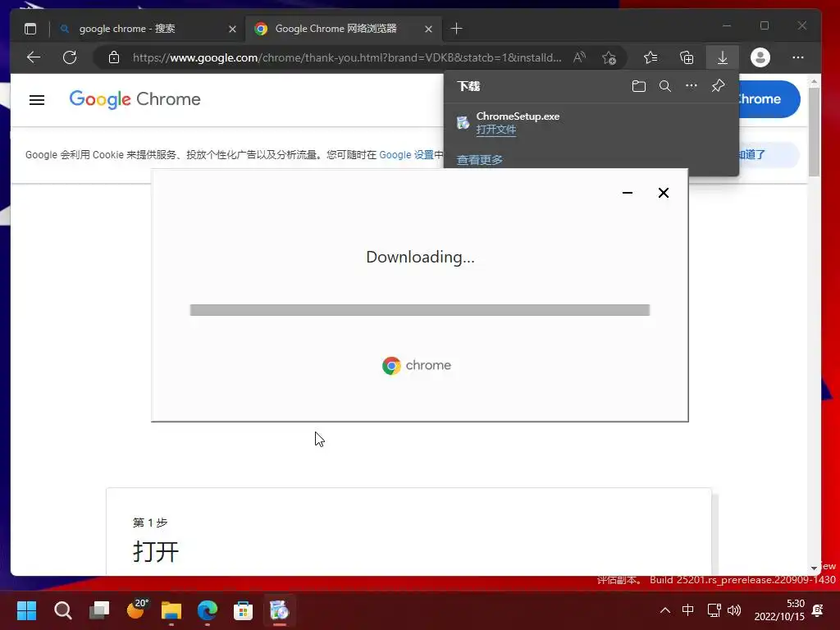The width and height of the screenshot is (840, 630).
Task: Open the Edge tab actions menu icon
Action: 30,29
